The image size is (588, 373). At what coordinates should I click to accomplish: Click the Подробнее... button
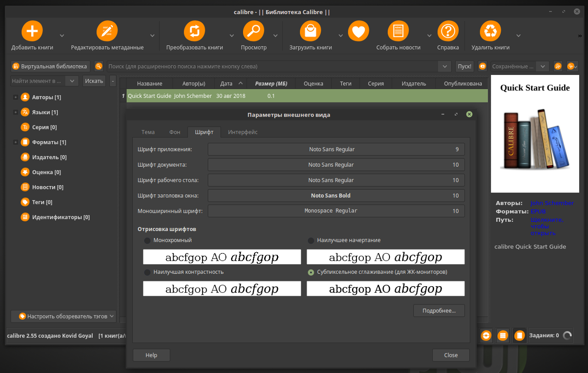pyautogui.click(x=439, y=311)
